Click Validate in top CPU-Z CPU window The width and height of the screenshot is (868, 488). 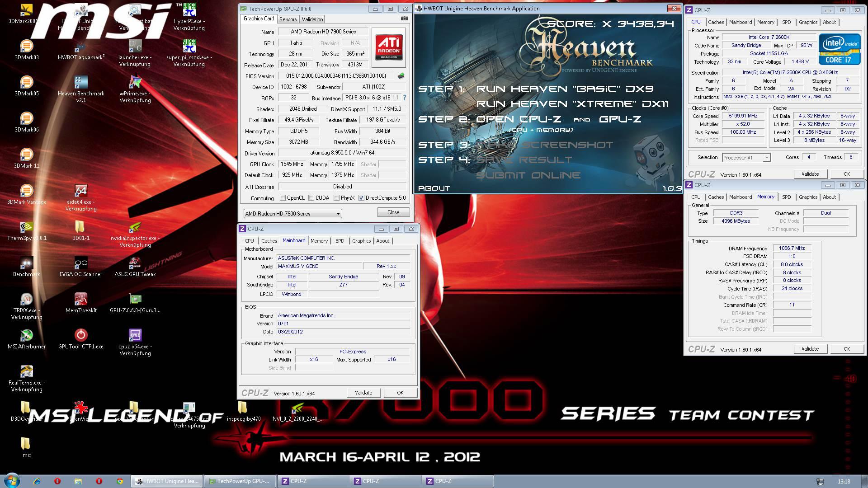(x=810, y=174)
